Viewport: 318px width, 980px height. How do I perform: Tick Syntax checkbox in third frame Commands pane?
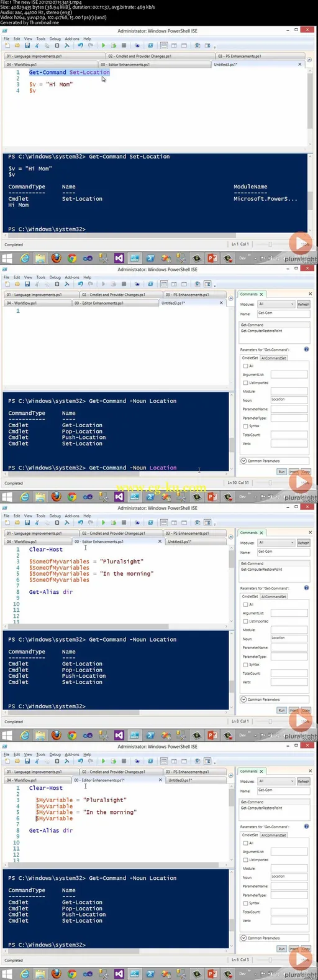[245, 665]
